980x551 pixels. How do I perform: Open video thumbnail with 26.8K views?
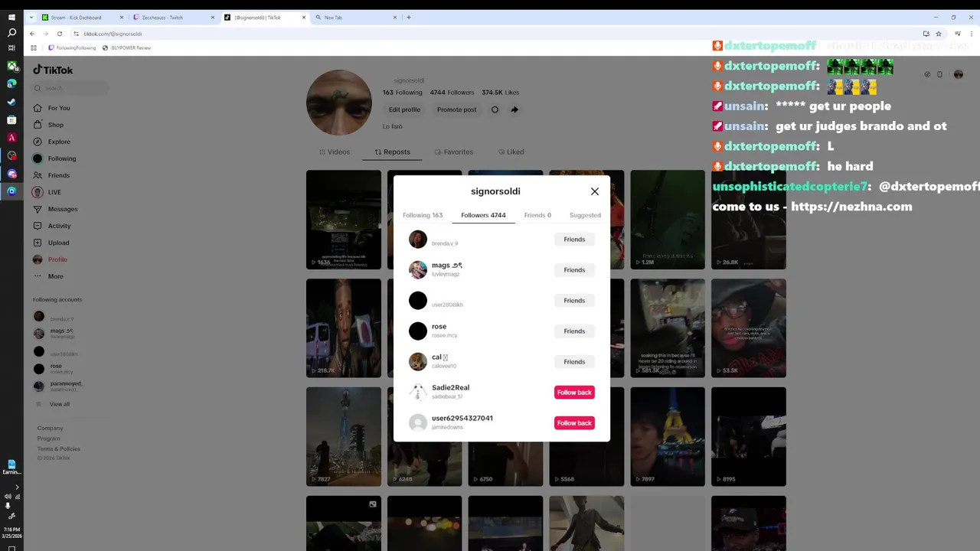[x=748, y=220]
